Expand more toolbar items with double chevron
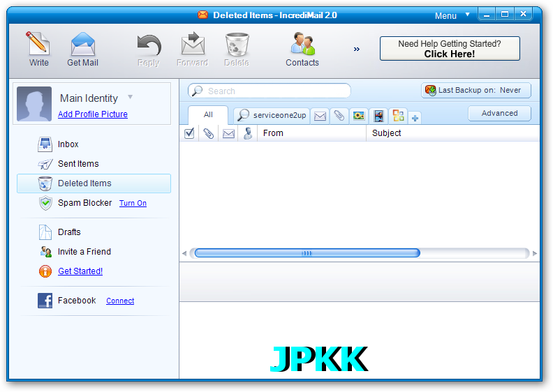Screen dimensions: 553x392 pos(357,49)
